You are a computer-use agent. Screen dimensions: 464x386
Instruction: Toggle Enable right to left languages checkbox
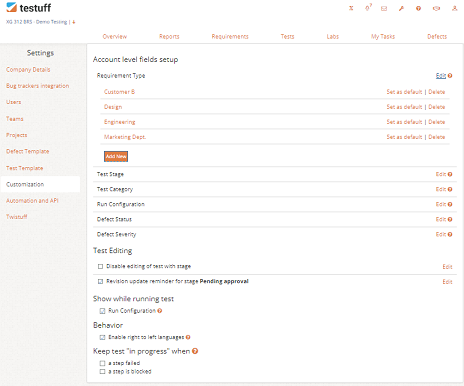click(x=102, y=337)
